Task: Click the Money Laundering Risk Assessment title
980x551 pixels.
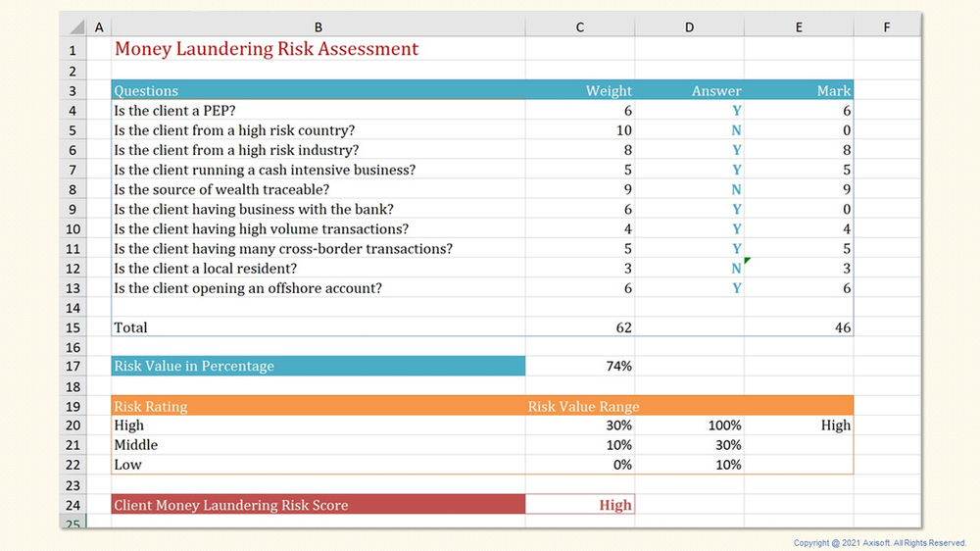Action: tap(267, 49)
